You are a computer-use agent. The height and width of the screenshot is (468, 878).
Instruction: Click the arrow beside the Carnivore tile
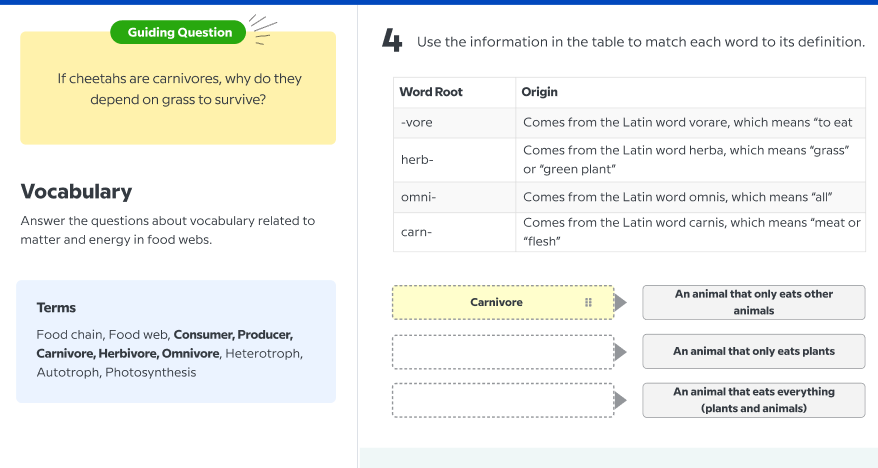(620, 302)
